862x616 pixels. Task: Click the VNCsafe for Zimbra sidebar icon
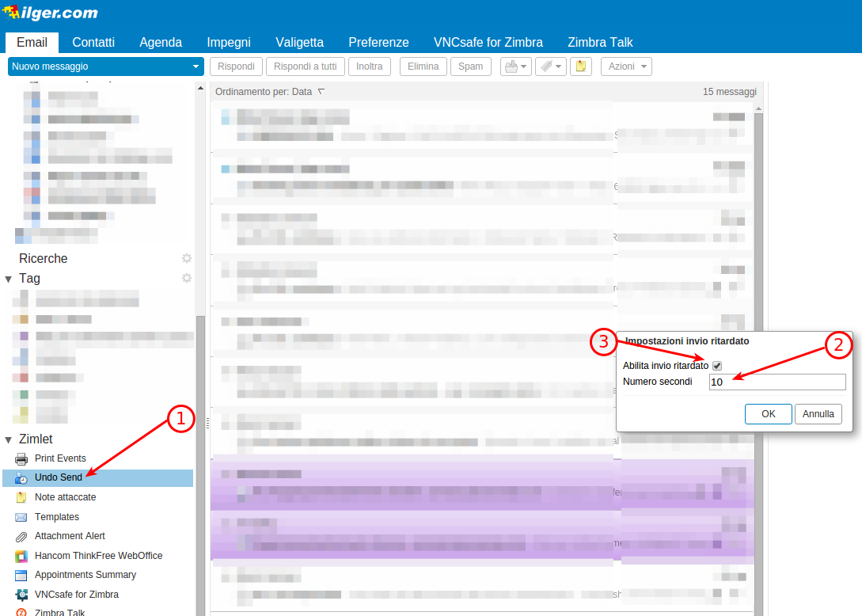(21, 595)
